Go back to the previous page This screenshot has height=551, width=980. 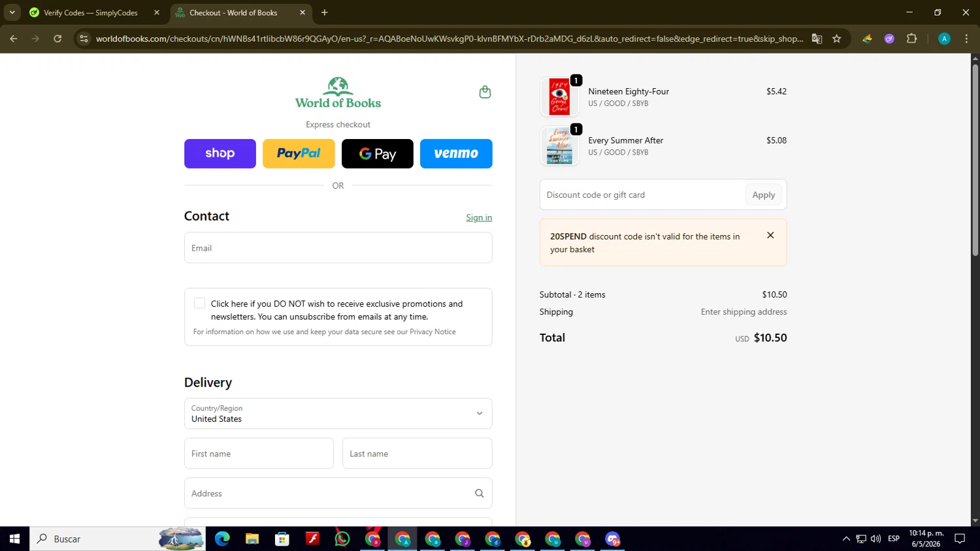(x=14, y=39)
